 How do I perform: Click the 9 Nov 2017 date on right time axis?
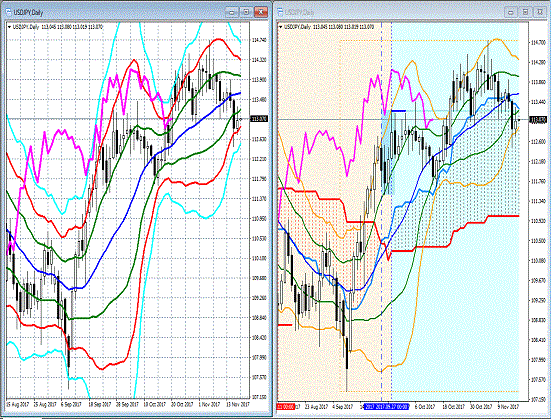point(508,407)
